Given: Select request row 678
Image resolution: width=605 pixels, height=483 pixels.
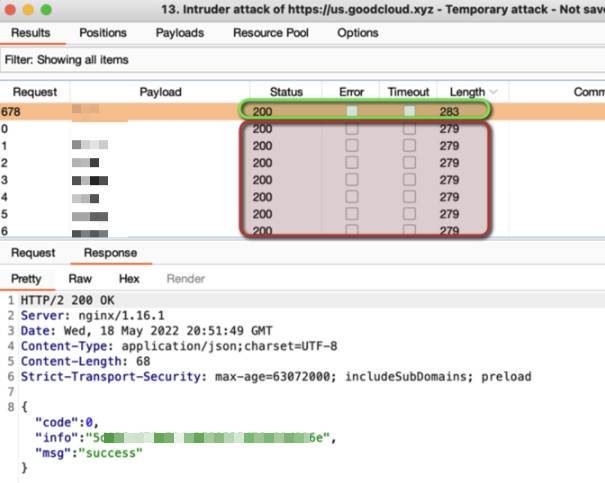Looking at the screenshot, I should point(302,111).
